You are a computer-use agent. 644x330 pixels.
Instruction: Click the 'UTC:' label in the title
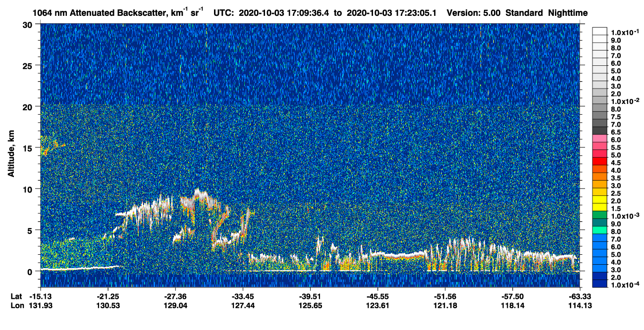(x=224, y=12)
